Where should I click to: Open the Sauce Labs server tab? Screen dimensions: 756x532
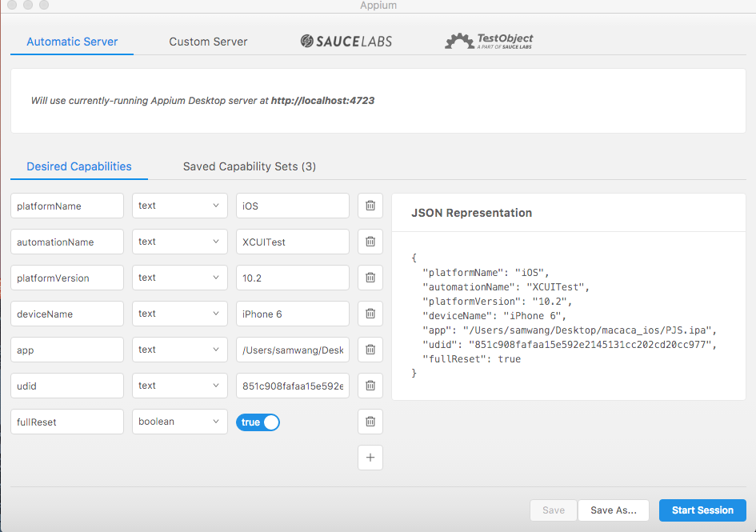click(346, 42)
